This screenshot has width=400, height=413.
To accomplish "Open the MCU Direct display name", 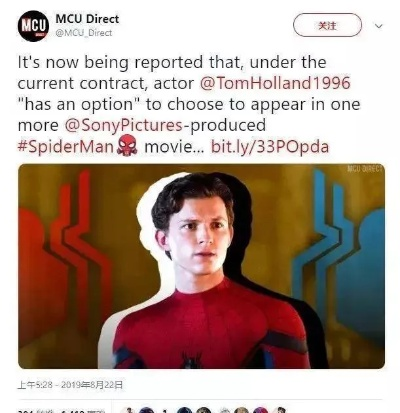I will tap(87, 19).
